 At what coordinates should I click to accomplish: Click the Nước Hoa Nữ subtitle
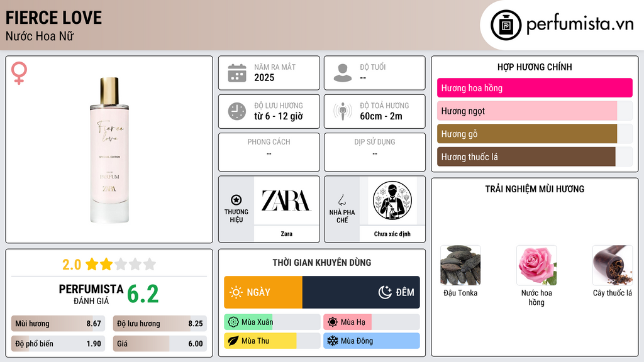coord(40,36)
